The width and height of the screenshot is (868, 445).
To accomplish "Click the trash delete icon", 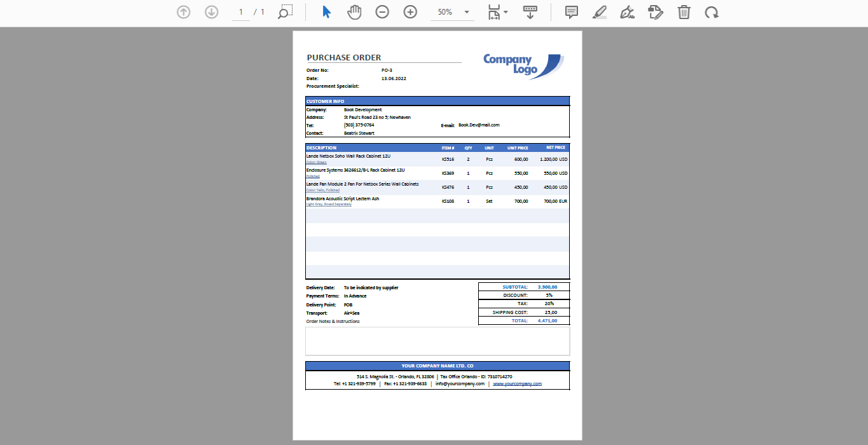I will (x=684, y=12).
